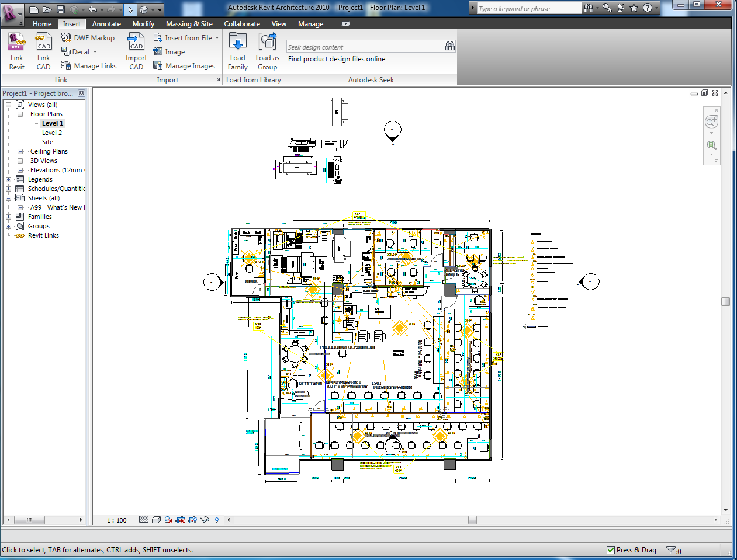The height and width of the screenshot is (560, 737).
Task: Click the Shadows off icon in view bar
Action: click(x=168, y=520)
